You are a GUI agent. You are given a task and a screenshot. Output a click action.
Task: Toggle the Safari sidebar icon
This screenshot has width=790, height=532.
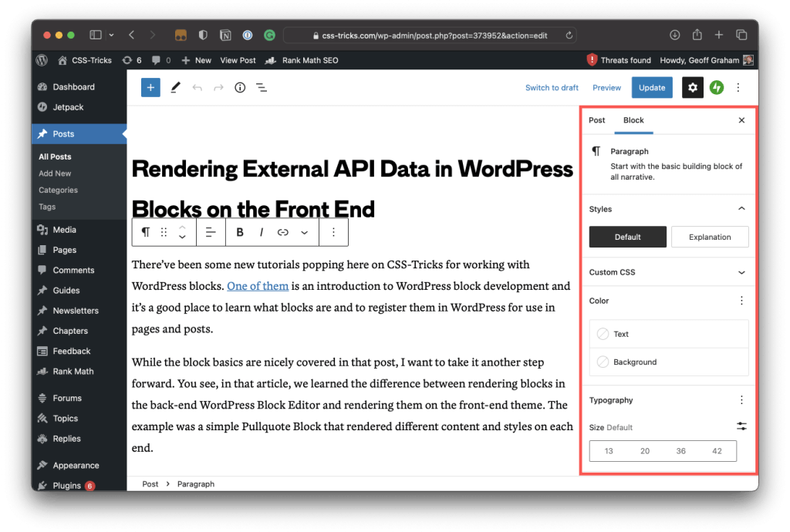click(x=95, y=35)
